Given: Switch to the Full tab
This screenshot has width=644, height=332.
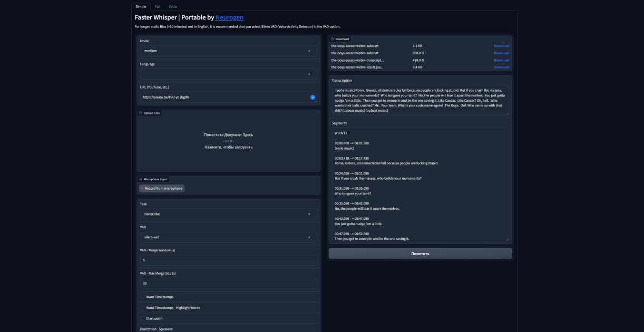Looking at the screenshot, I should pyautogui.click(x=158, y=6).
